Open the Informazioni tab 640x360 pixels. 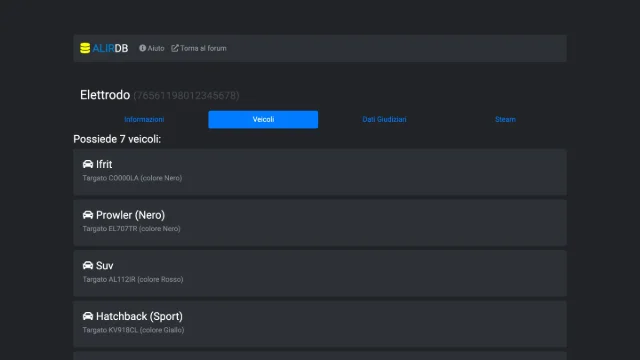tap(144, 120)
